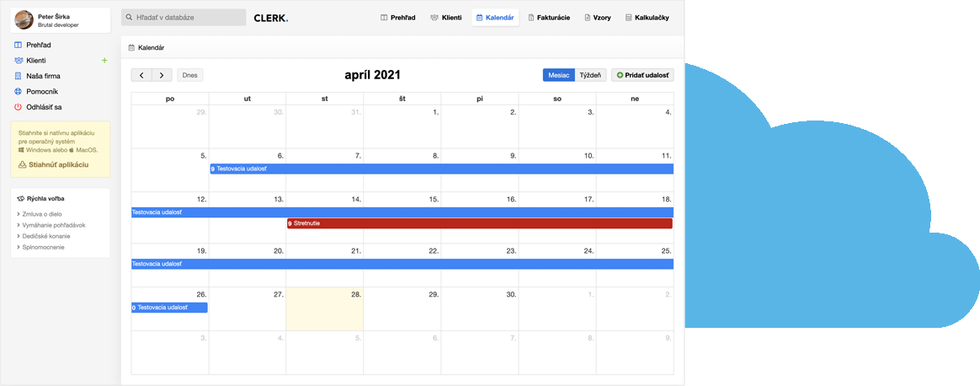This screenshot has width=980, height=386.
Task: Go to previous month with left arrow
Action: [141, 75]
